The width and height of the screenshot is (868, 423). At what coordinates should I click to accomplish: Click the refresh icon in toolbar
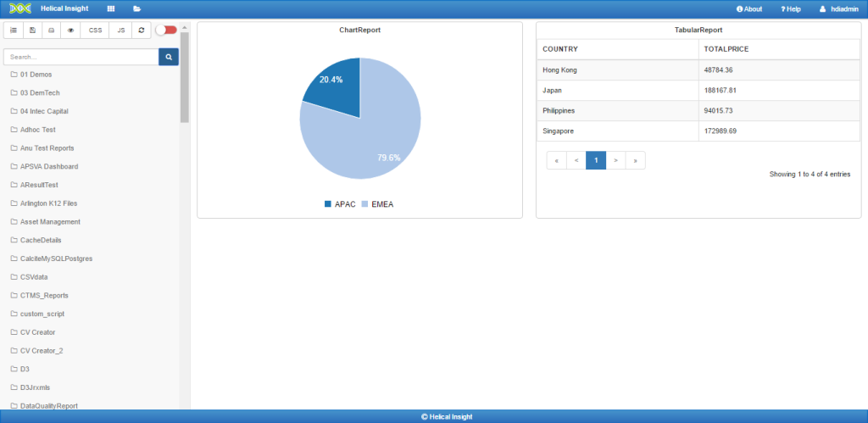142,30
